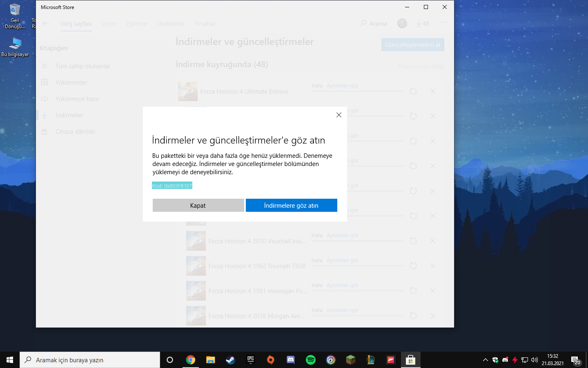Expand hidden icons in the system tray
Screen dimensions: 588x368
tap(485, 360)
